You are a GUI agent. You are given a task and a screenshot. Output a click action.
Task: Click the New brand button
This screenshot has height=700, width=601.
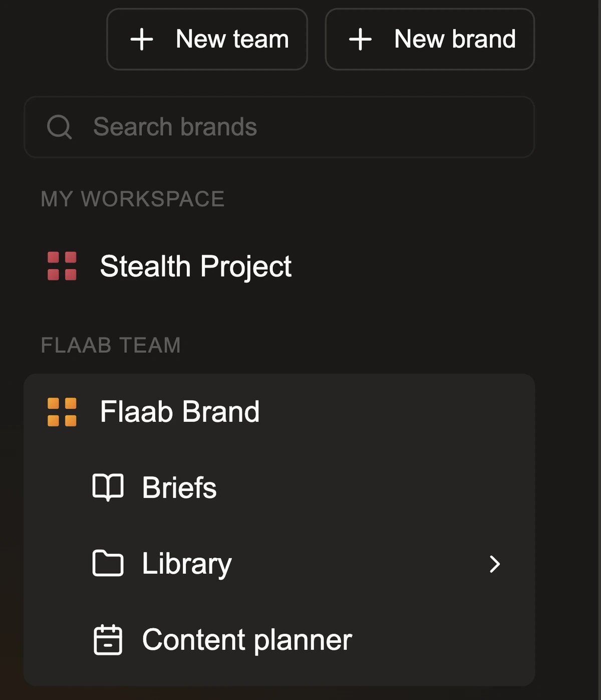[430, 39]
